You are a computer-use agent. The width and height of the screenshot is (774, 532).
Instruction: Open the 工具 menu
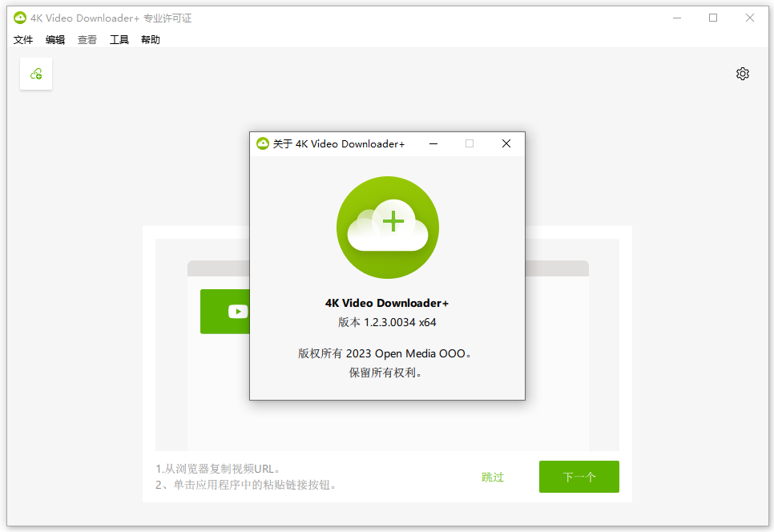pos(119,39)
